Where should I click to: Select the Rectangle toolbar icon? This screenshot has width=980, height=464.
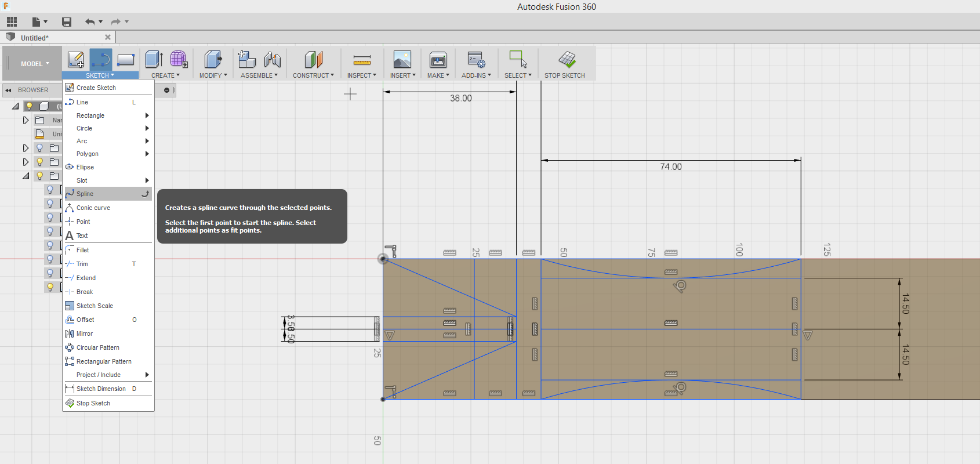(x=126, y=59)
